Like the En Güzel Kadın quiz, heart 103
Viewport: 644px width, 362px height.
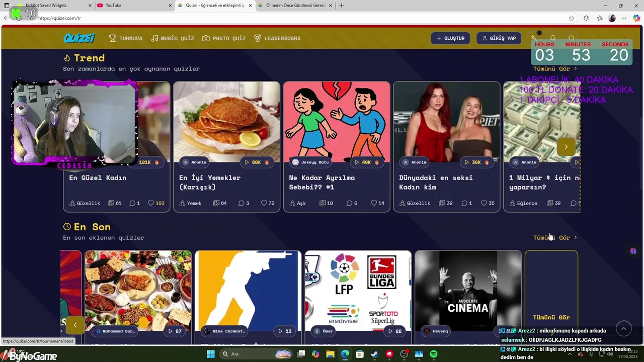pos(156,203)
